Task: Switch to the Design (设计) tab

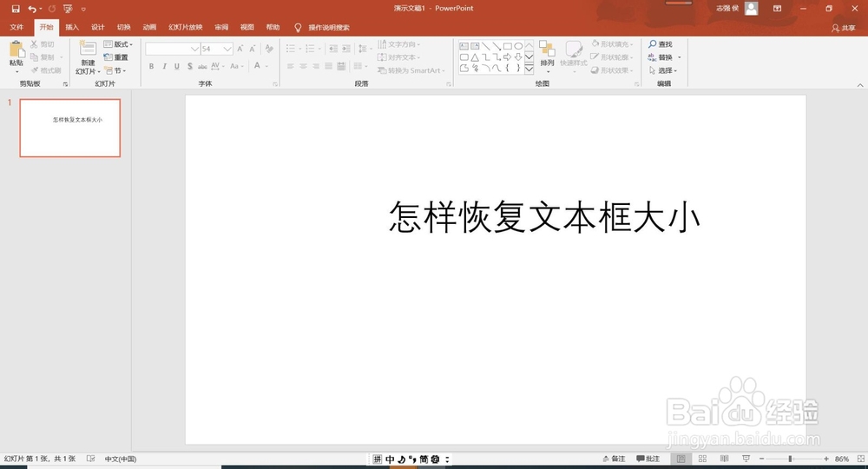Action: 98,27
